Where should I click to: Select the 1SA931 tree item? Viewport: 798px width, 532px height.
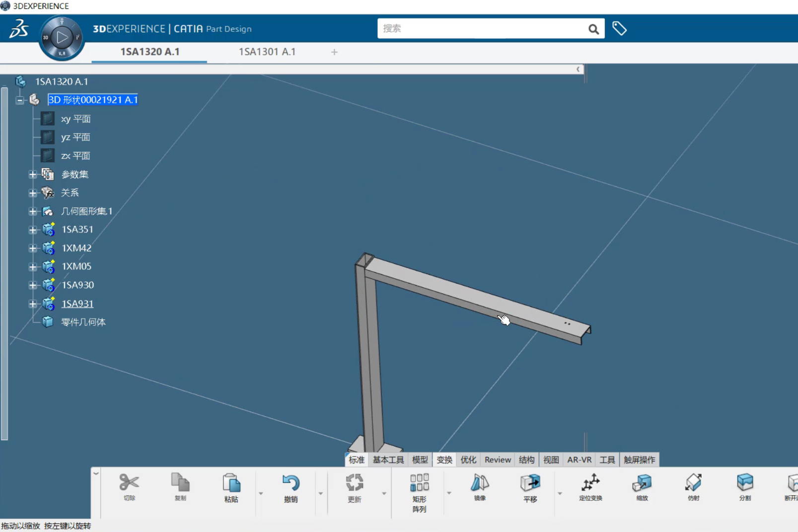[x=77, y=304]
